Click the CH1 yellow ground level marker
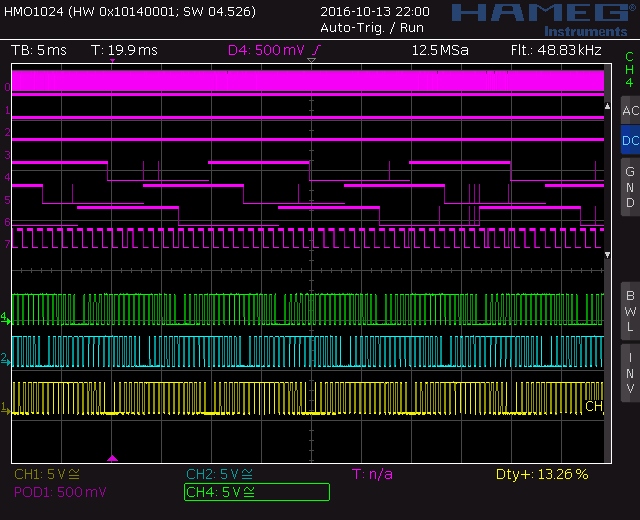 [6, 408]
